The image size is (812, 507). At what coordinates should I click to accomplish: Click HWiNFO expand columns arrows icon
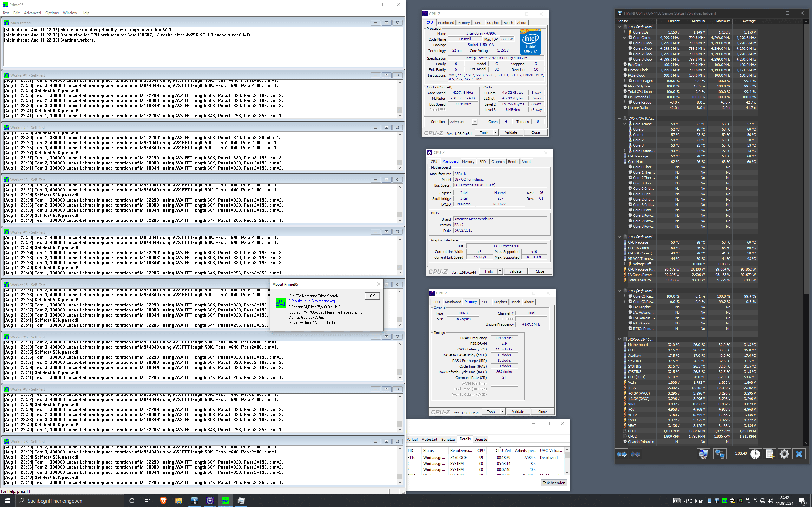pyautogui.click(x=621, y=454)
